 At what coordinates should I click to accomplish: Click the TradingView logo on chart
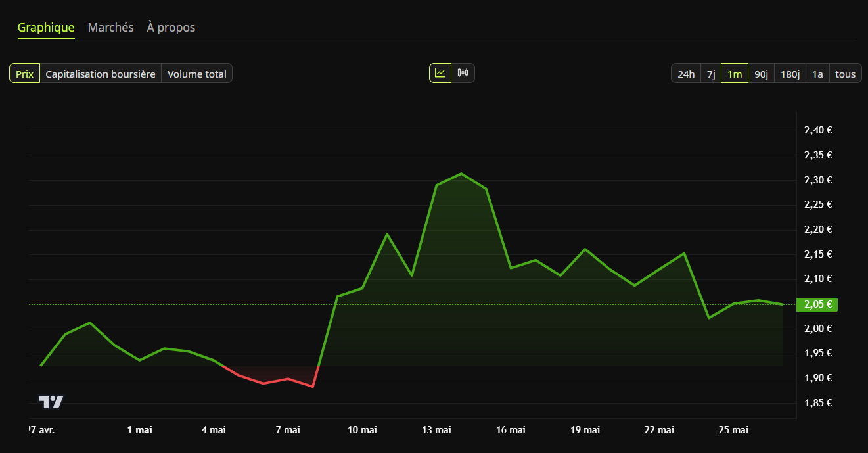click(51, 402)
